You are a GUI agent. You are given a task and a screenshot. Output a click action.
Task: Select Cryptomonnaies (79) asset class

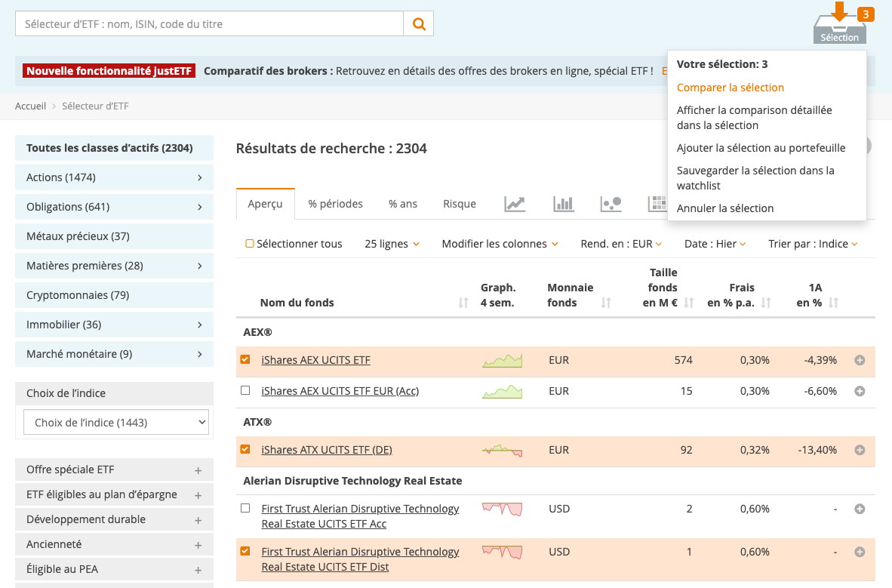[78, 295]
